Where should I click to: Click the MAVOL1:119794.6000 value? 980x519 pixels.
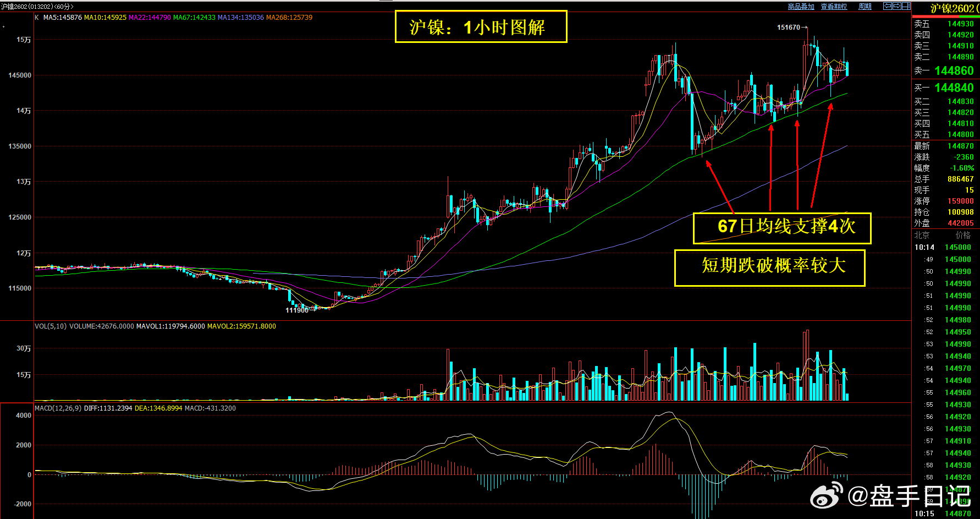(170, 326)
